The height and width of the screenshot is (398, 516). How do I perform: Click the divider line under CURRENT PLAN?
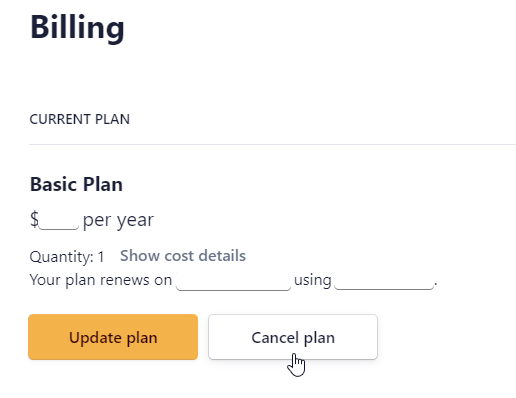click(272, 144)
